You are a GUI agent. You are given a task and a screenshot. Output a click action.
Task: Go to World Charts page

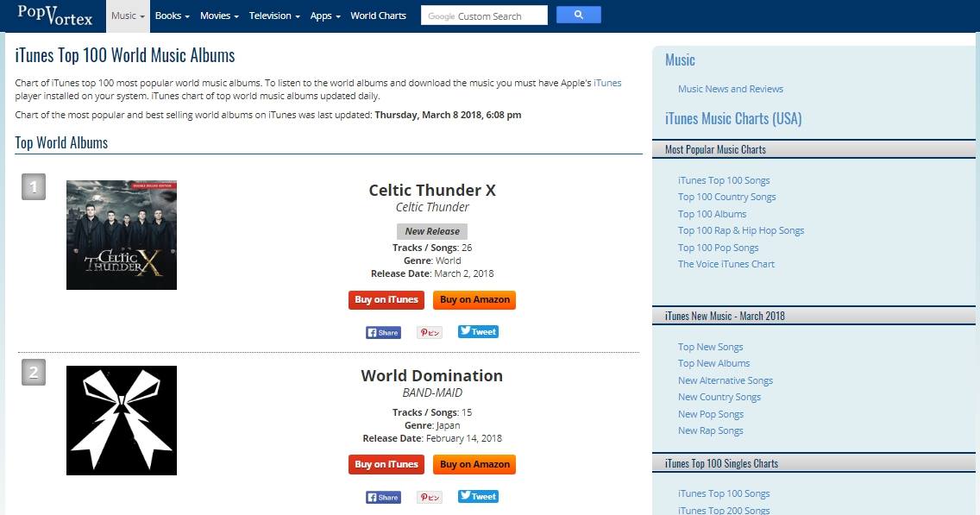click(378, 16)
